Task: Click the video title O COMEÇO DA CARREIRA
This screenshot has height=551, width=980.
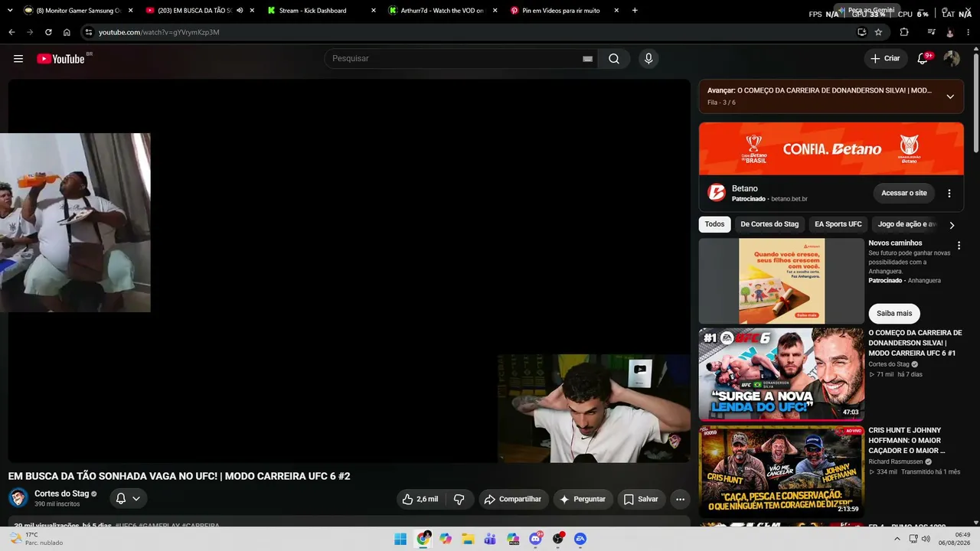Action: point(915,343)
